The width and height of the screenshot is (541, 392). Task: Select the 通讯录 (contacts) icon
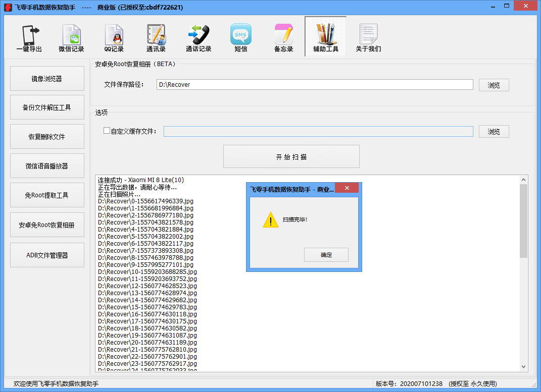pyautogui.click(x=156, y=36)
